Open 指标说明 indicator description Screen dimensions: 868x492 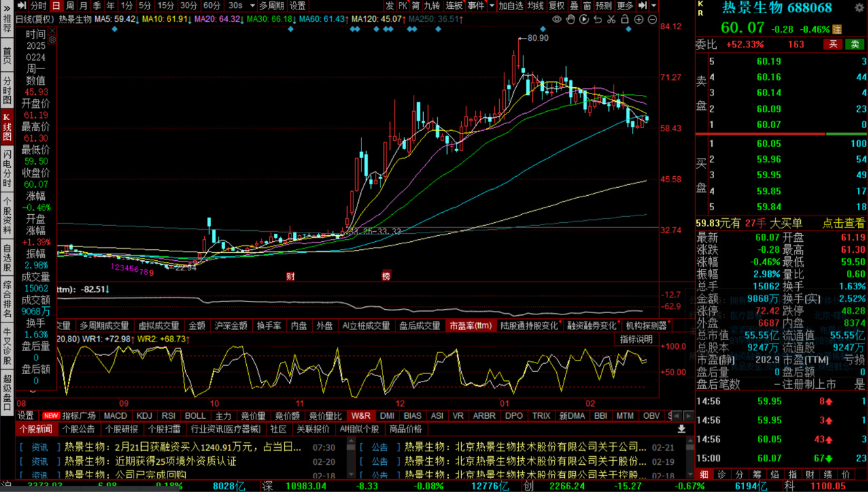(636, 339)
